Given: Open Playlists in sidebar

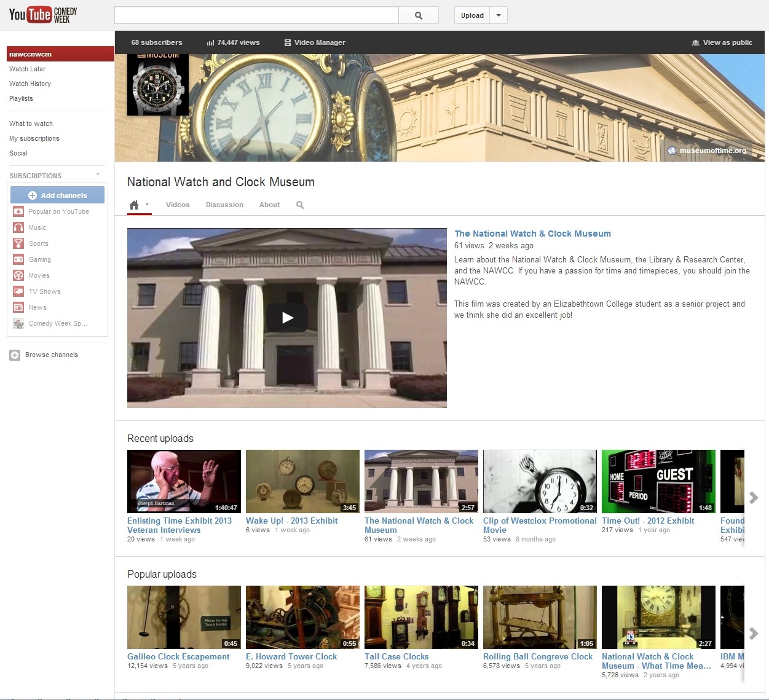Looking at the screenshot, I should coord(21,98).
